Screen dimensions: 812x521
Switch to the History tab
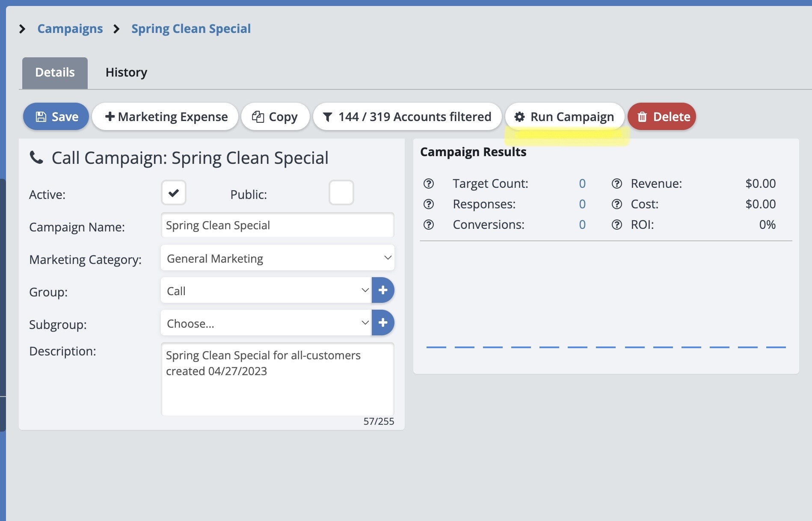pyautogui.click(x=126, y=72)
